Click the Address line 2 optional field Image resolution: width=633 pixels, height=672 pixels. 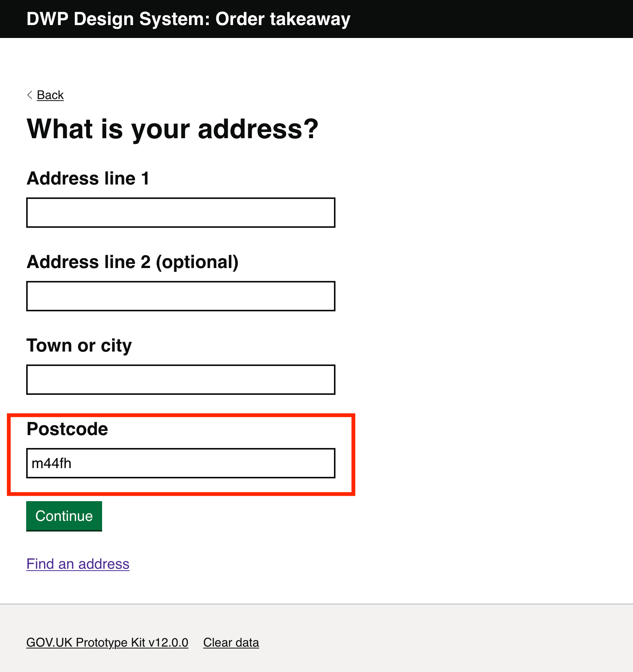click(x=180, y=296)
